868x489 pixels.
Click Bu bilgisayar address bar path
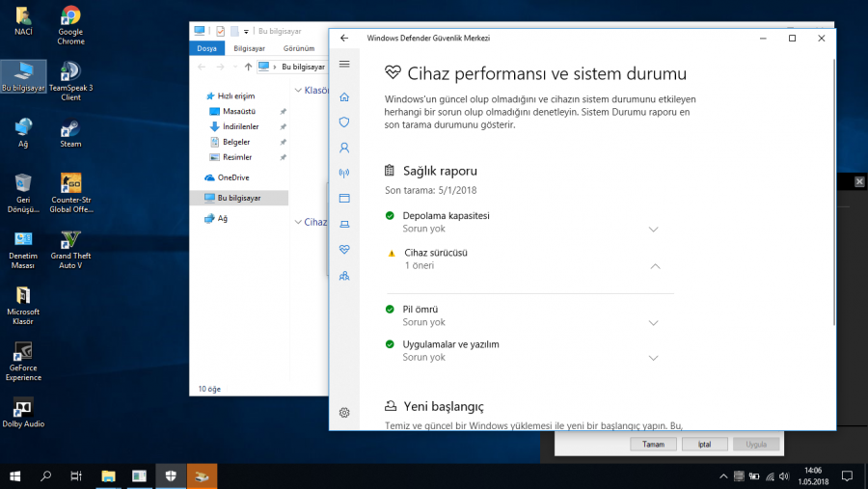[x=303, y=67]
